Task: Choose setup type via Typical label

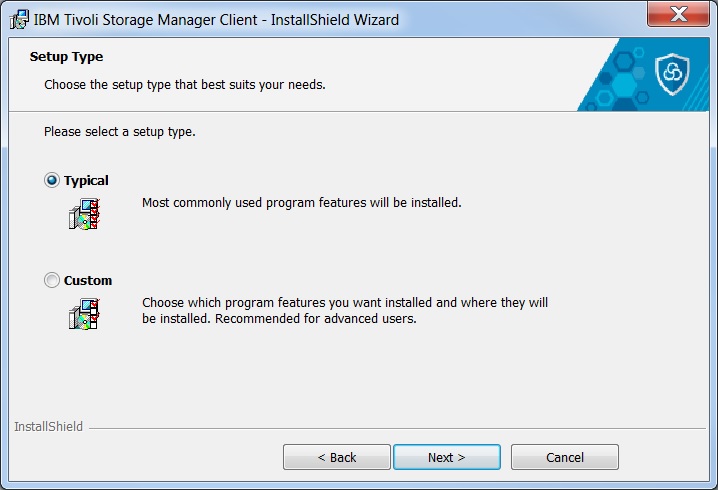Action: (86, 180)
